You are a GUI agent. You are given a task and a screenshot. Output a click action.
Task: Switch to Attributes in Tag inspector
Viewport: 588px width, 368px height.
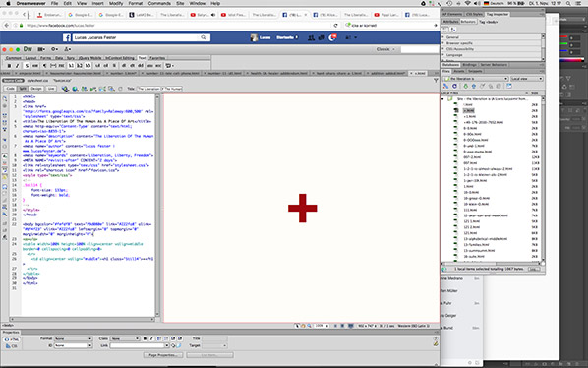pos(450,22)
